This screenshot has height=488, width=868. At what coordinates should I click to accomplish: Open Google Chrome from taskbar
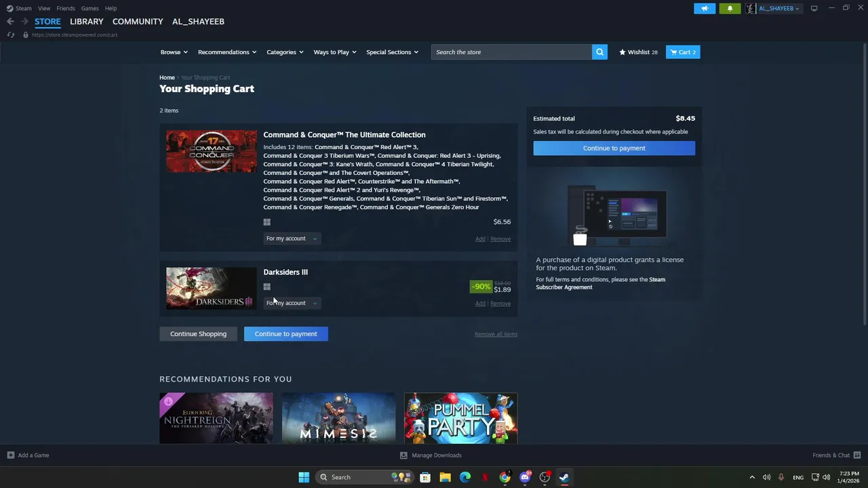point(505,477)
